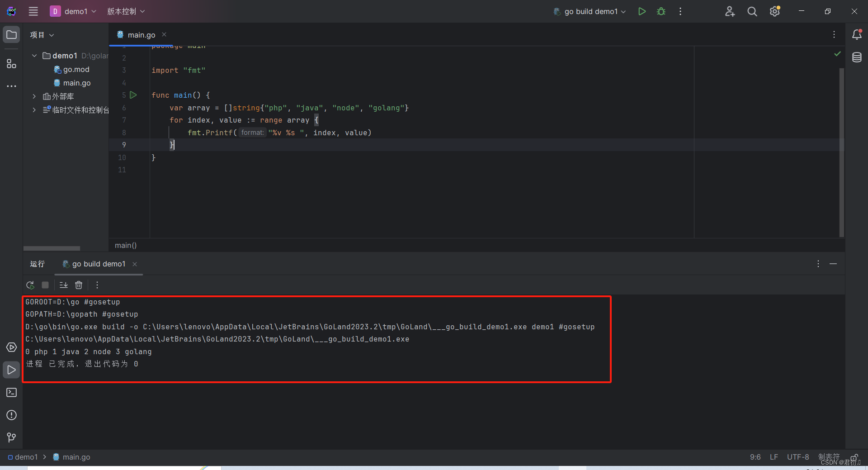
Task: Close the main.go editor tab
Action: [x=164, y=34]
